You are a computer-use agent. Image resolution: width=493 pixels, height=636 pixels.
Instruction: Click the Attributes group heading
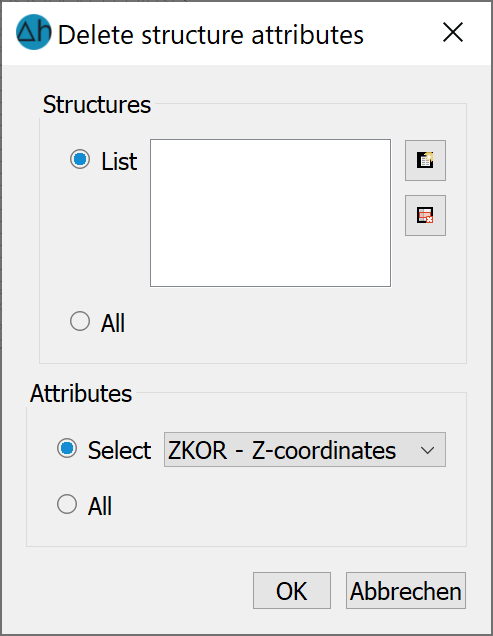pyautogui.click(x=81, y=393)
